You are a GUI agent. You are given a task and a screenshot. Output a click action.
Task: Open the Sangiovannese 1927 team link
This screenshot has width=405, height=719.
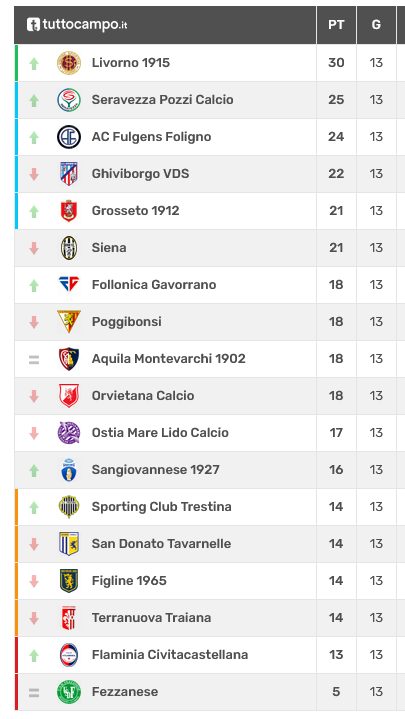(155, 470)
